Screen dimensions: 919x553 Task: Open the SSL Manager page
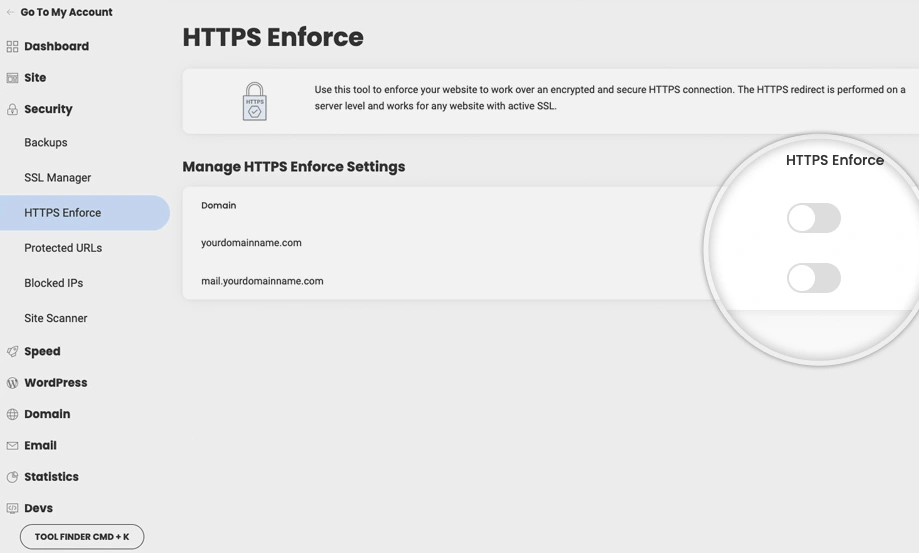click(57, 178)
